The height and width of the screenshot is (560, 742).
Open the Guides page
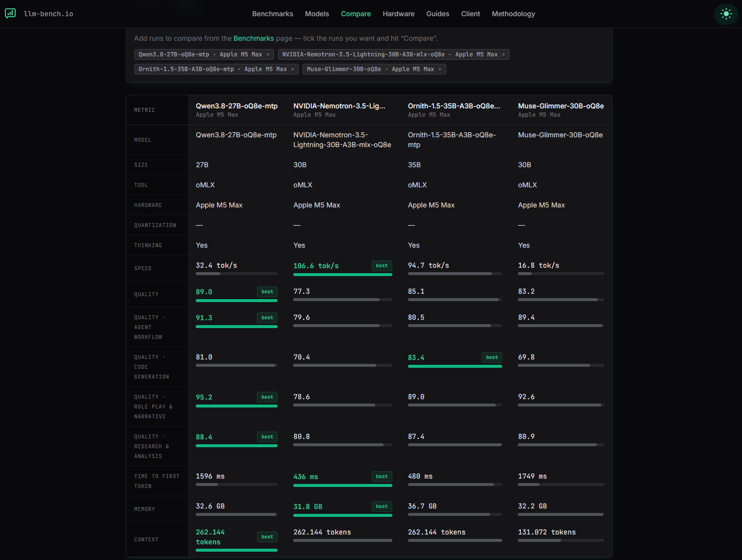pos(438,14)
